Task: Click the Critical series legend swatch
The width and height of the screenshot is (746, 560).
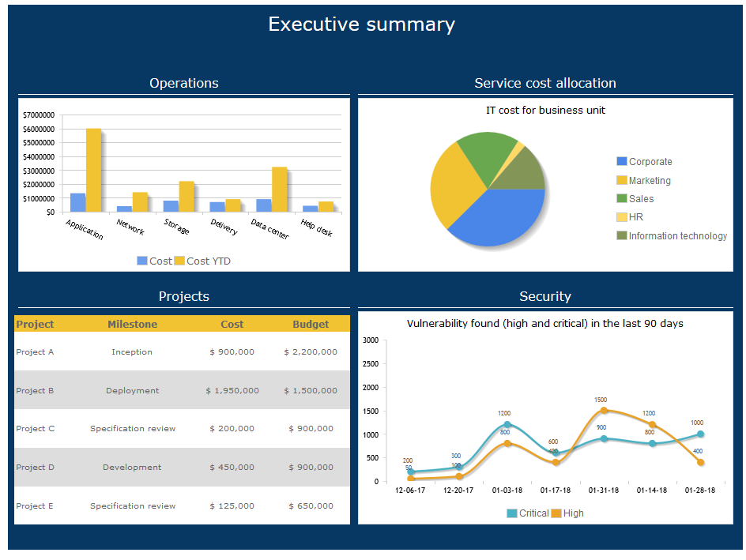Action: click(512, 513)
